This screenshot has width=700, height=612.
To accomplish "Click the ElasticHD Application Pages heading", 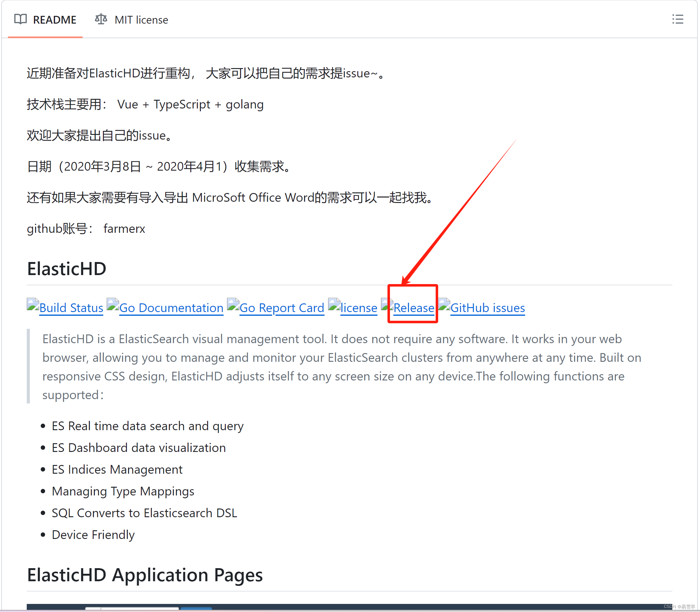I will click(x=145, y=575).
